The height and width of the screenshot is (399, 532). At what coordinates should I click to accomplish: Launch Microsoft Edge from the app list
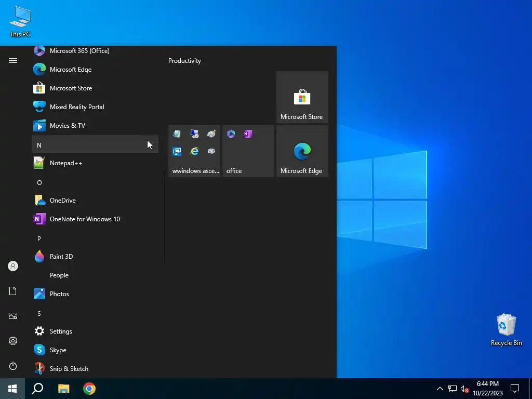tap(95, 70)
